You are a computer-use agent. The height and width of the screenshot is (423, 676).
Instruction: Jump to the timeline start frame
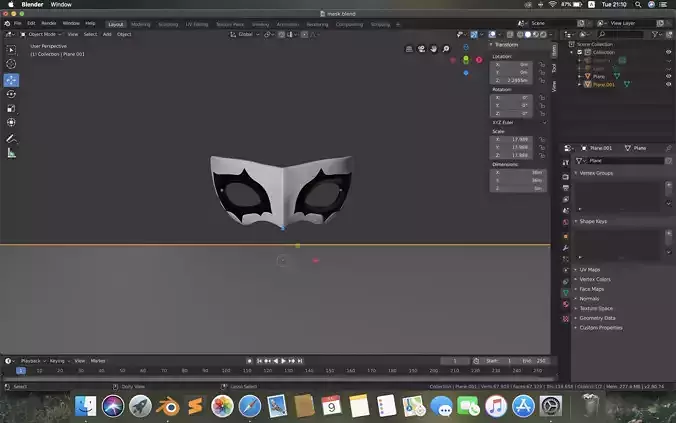coord(259,361)
